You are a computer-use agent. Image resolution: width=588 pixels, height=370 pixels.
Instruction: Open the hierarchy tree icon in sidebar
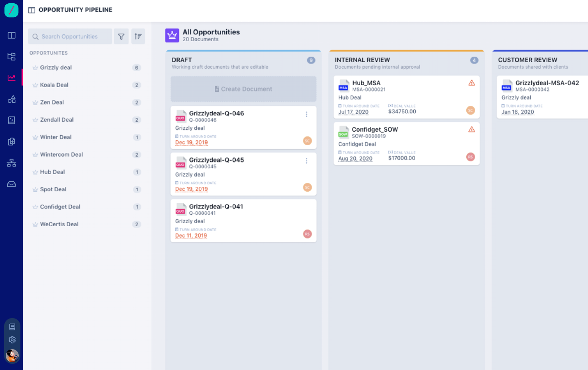click(11, 56)
